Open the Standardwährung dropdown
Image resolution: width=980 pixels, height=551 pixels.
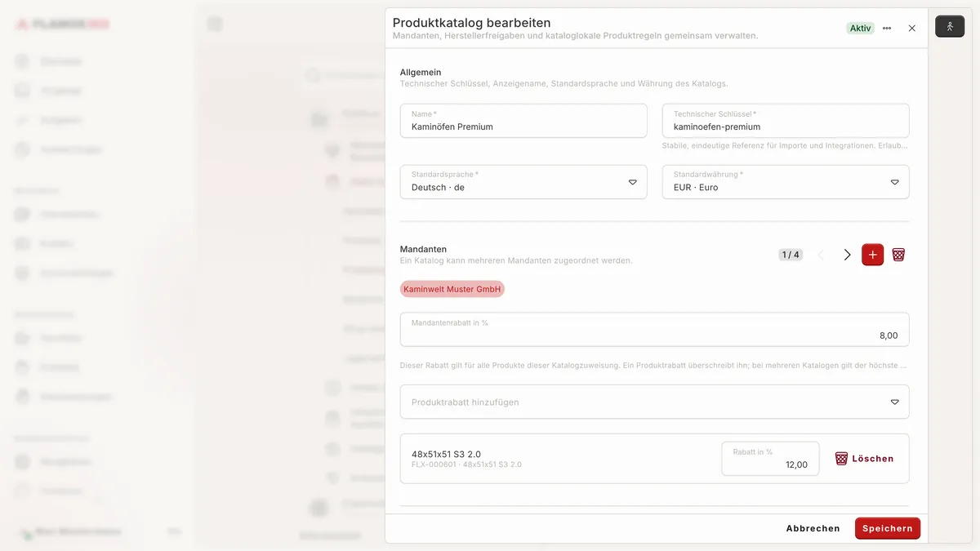pyautogui.click(x=786, y=182)
